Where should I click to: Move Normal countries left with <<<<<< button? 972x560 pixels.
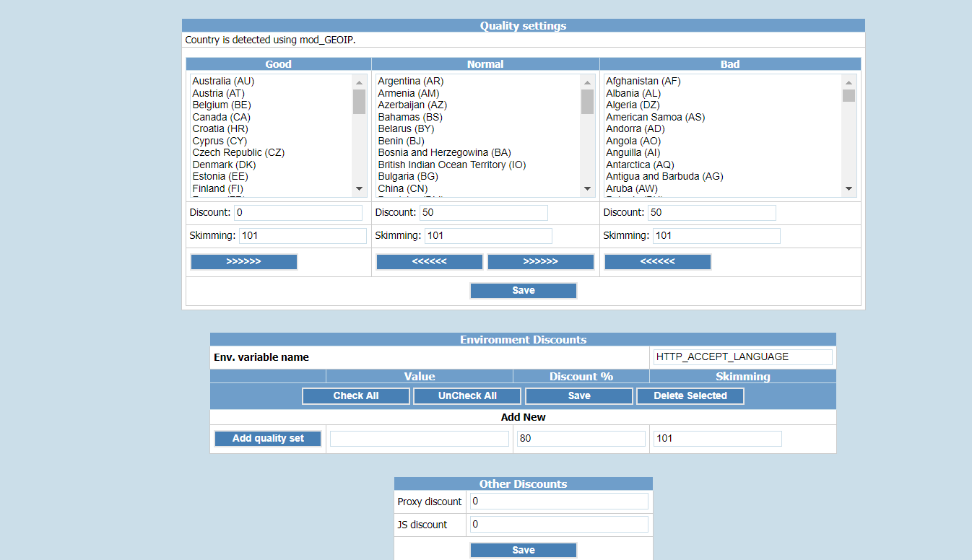(430, 262)
